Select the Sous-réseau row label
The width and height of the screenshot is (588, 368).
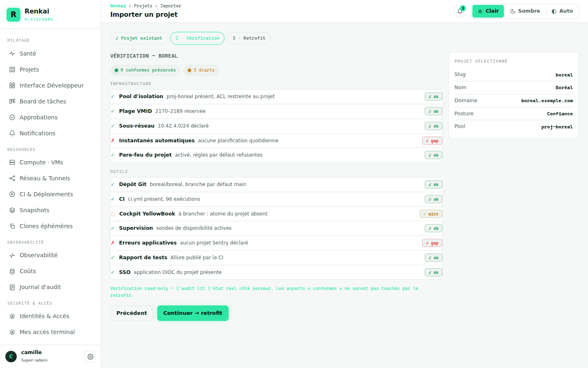137,126
